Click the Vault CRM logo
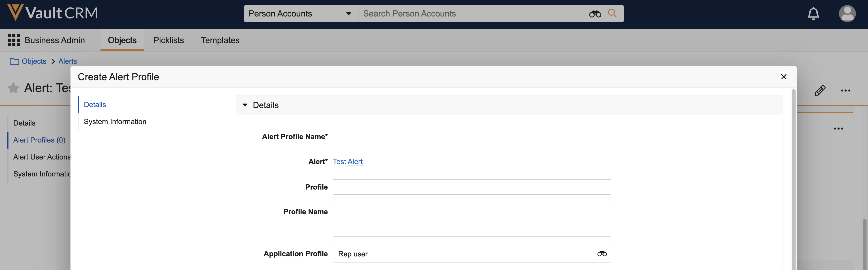Image resolution: width=868 pixels, height=270 pixels. (52, 13)
